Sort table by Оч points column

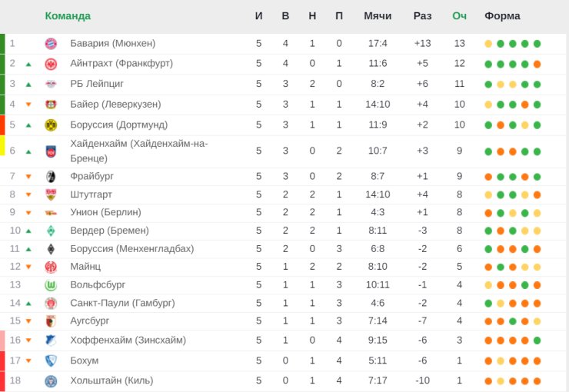pos(459,16)
